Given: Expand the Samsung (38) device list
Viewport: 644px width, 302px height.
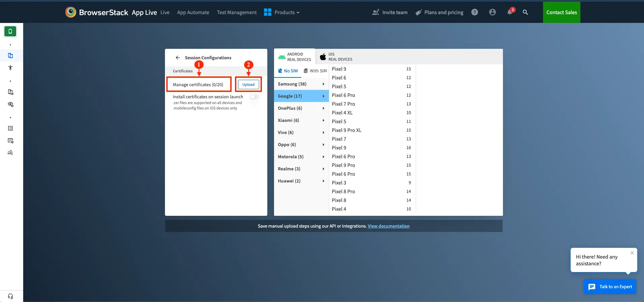Looking at the screenshot, I should click(301, 84).
